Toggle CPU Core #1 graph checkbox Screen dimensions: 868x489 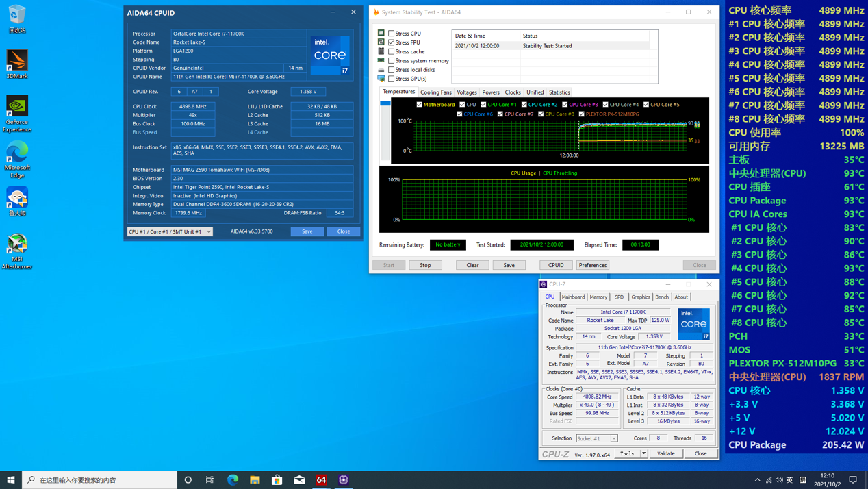[x=483, y=105]
